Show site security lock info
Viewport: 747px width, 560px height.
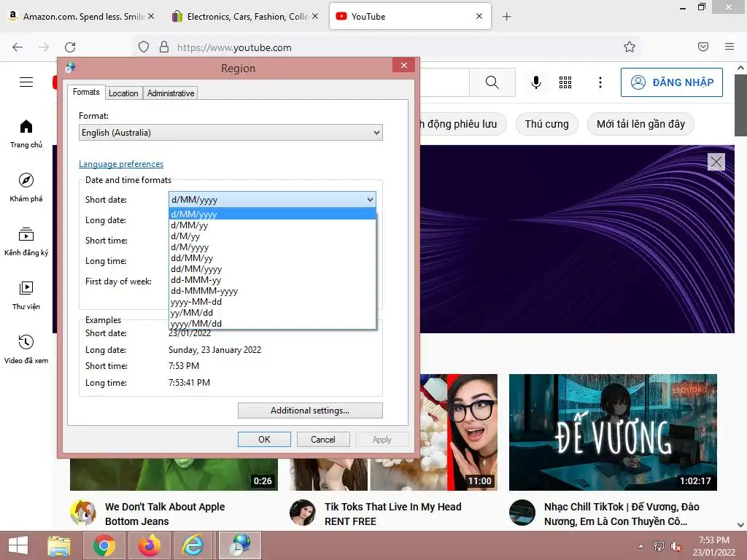(164, 47)
